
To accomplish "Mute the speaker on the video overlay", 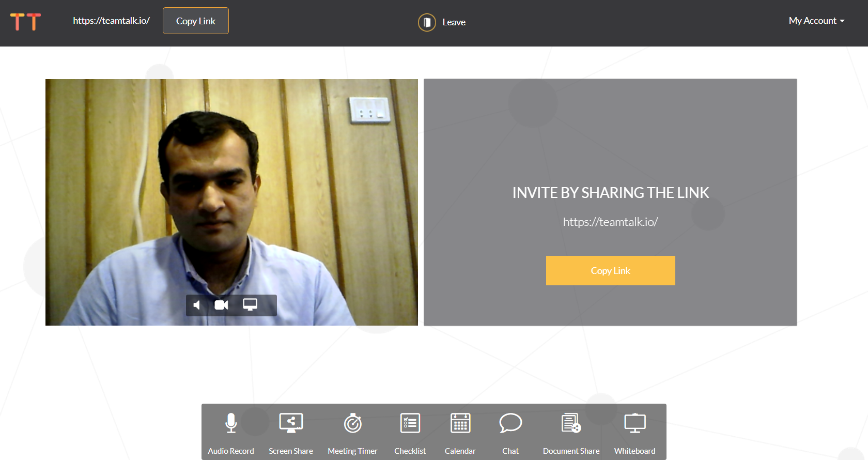I will coord(197,305).
